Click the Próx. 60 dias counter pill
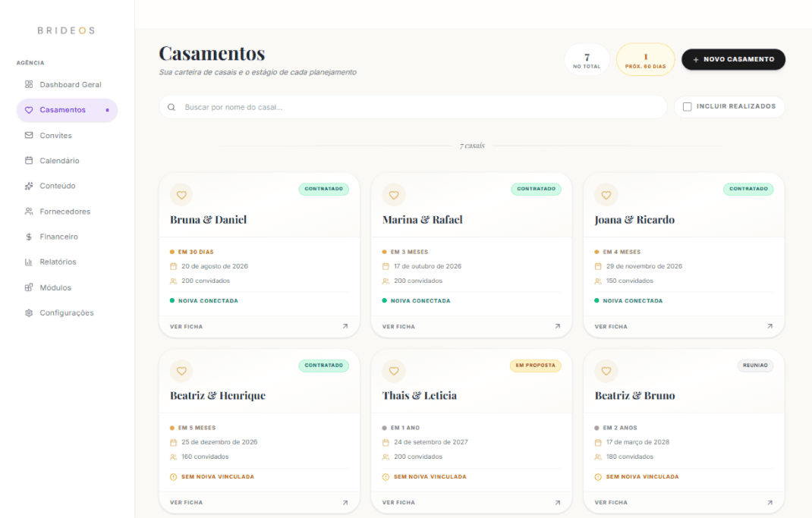This screenshot has height=518, width=812. [x=645, y=60]
